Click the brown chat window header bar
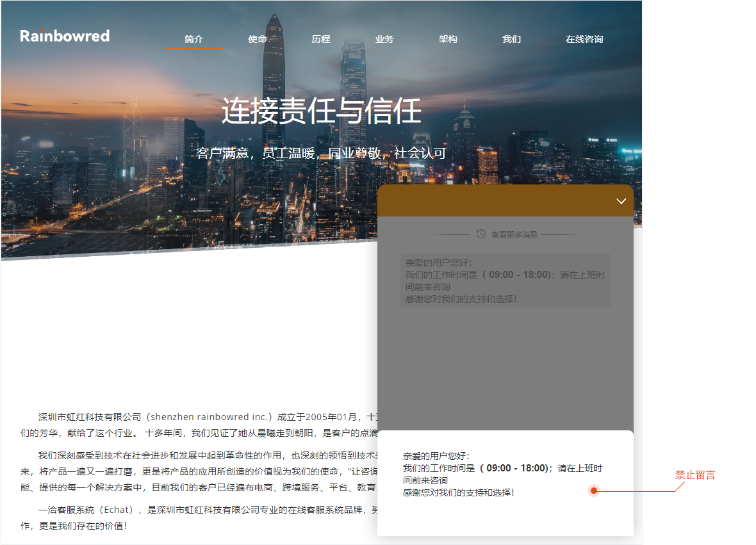The width and height of the screenshot is (756, 545). tap(493, 201)
